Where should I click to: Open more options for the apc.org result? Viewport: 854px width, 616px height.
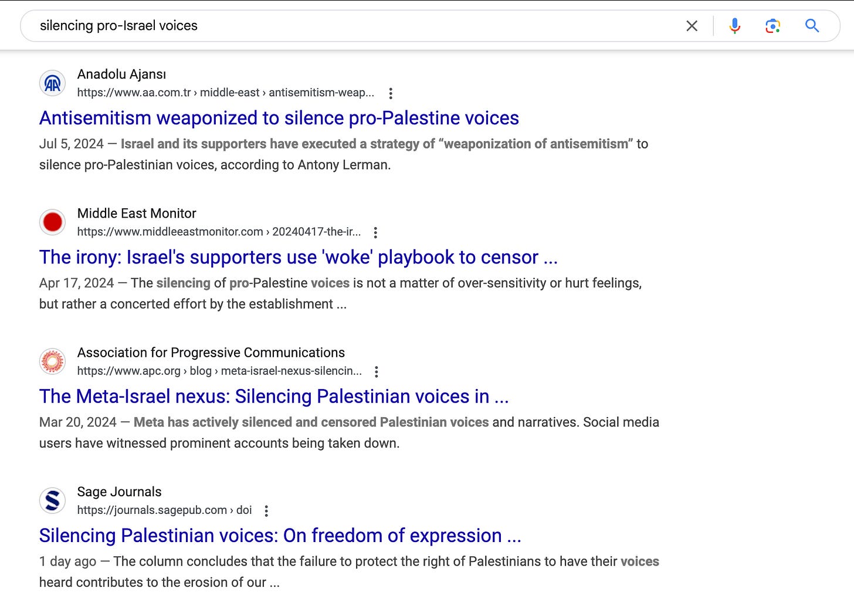pyautogui.click(x=377, y=371)
